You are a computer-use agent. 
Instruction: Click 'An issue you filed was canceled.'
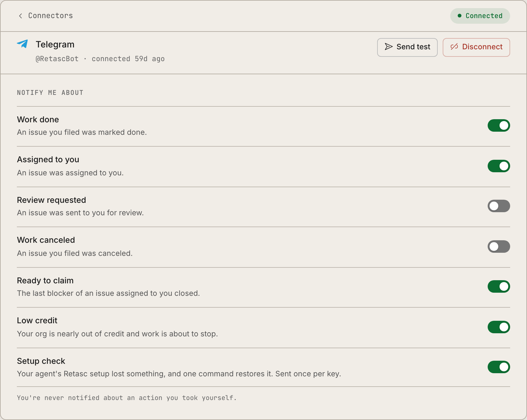pos(75,253)
